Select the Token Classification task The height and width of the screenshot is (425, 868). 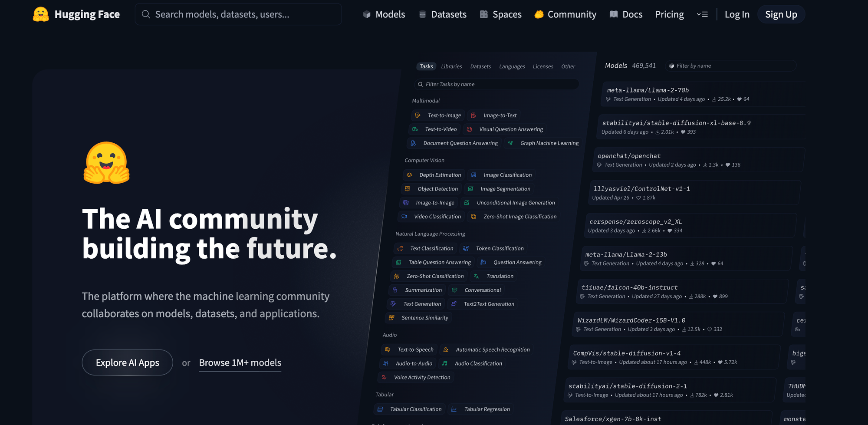tap(494, 248)
